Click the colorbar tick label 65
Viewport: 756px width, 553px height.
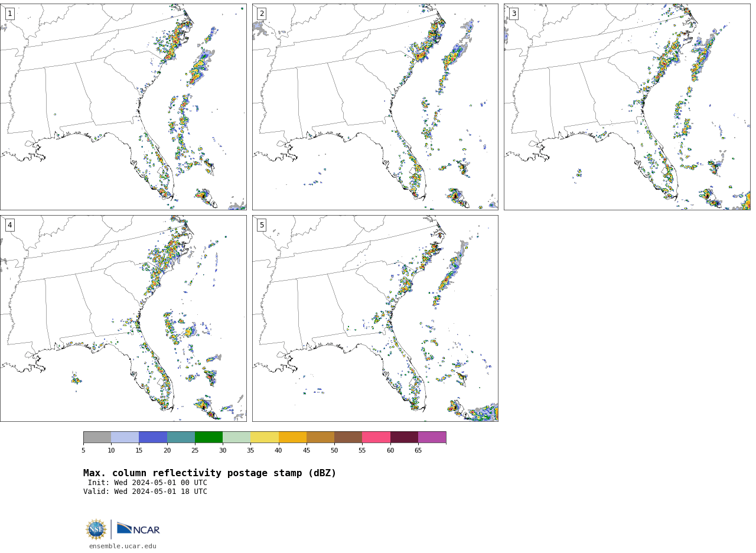(418, 451)
